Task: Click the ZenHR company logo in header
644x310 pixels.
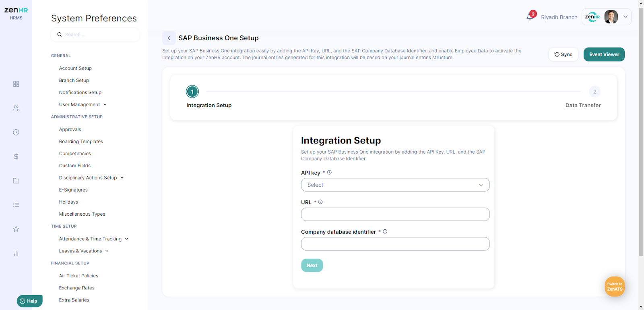Action: pyautogui.click(x=592, y=17)
